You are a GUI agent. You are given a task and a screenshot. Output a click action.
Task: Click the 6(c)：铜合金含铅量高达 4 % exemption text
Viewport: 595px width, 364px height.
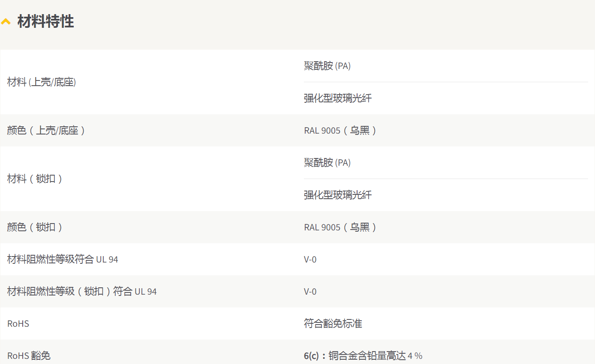363,356
